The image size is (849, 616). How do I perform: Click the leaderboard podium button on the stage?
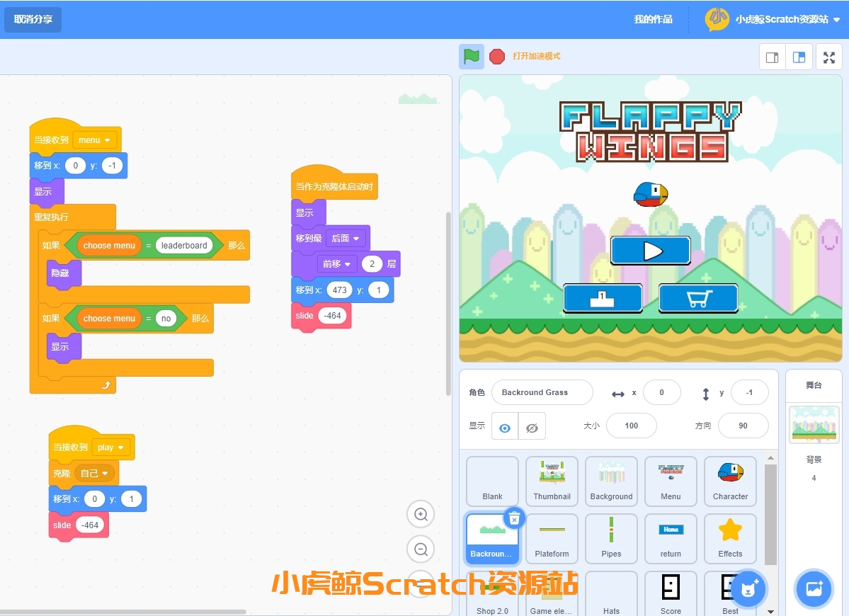(603, 298)
